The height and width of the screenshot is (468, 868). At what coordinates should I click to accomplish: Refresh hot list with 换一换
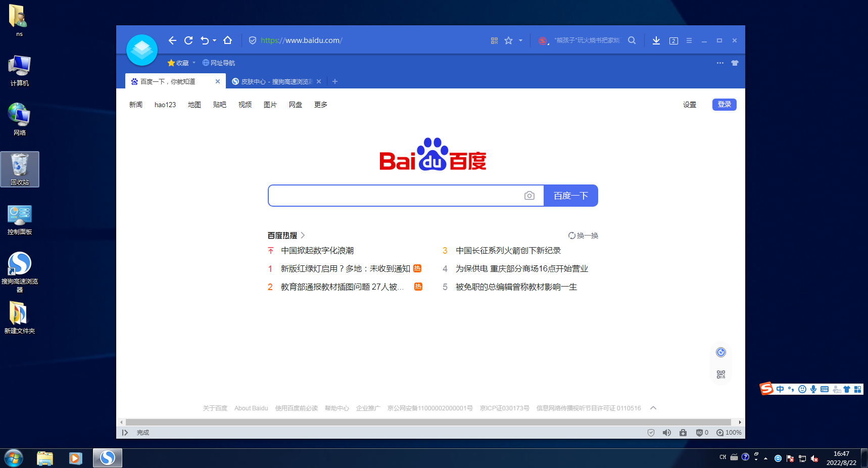tap(583, 236)
